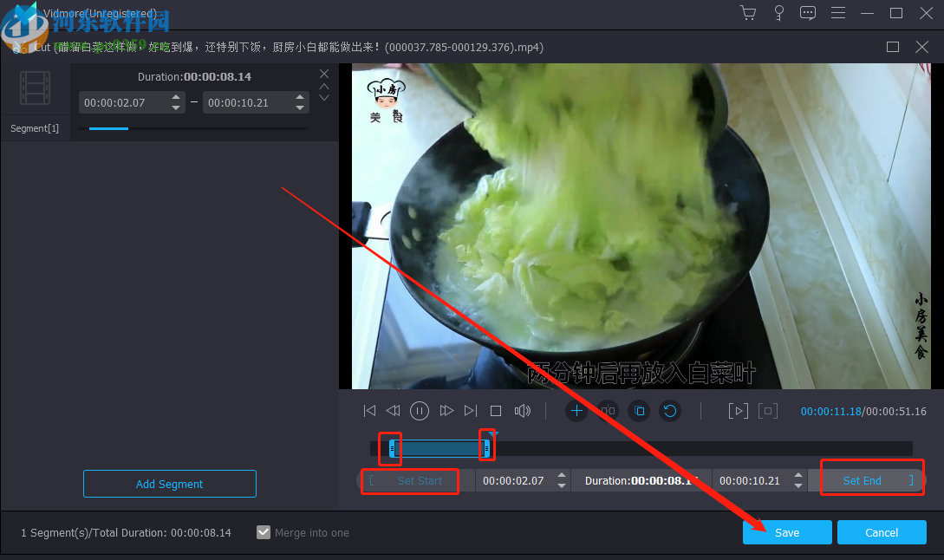Select the Segment[1] film strip thumbnail
944x560 pixels.
point(35,88)
